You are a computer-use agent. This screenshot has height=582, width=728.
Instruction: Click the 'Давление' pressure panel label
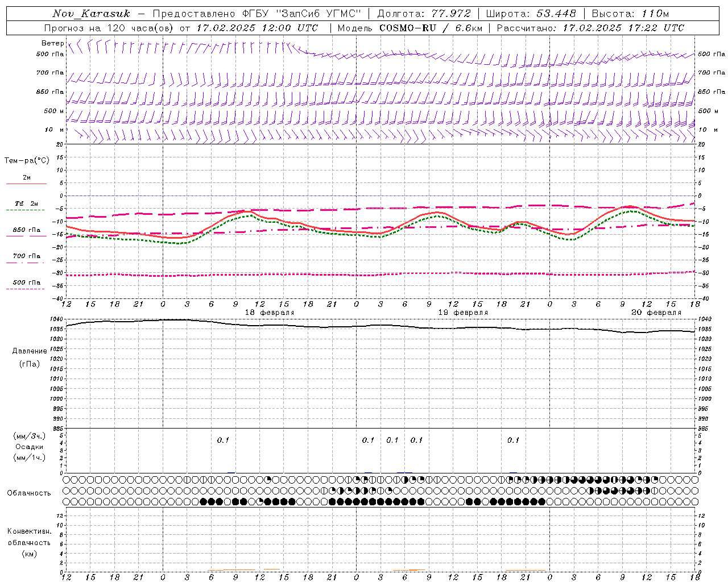(x=29, y=351)
